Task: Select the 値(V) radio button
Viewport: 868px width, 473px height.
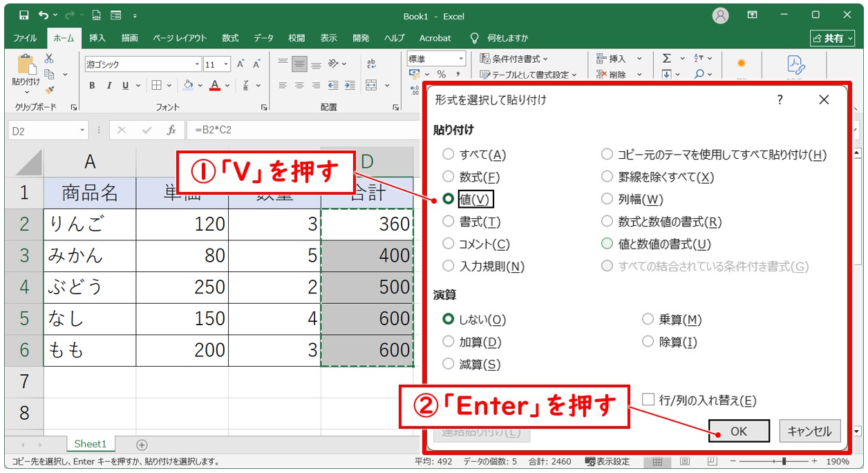Action: coord(448,199)
